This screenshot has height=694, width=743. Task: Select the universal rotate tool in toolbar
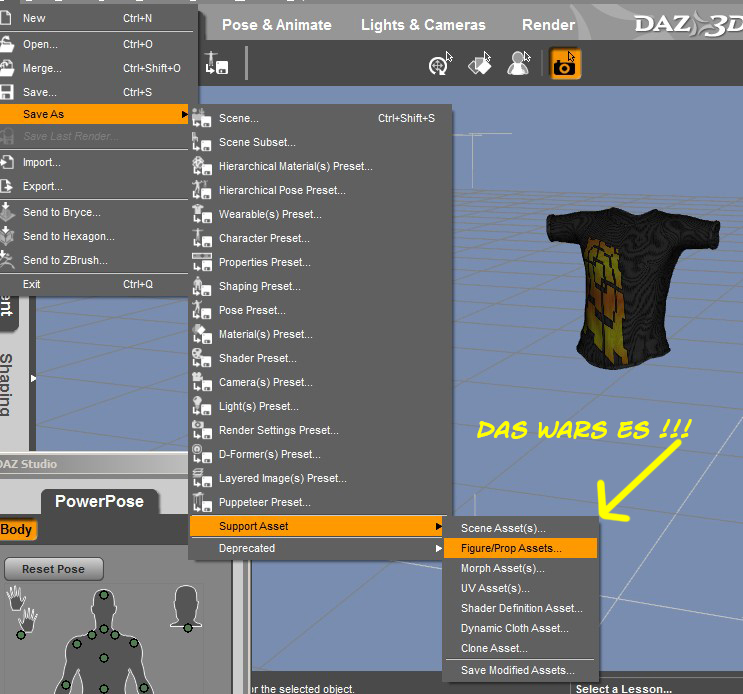440,63
